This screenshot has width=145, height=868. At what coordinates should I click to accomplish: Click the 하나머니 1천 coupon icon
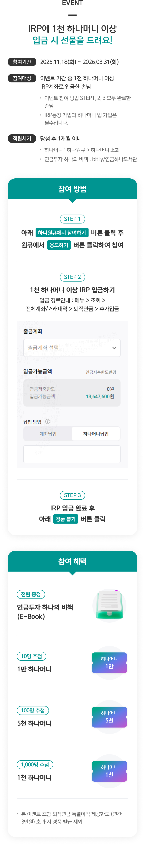(109, 771)
